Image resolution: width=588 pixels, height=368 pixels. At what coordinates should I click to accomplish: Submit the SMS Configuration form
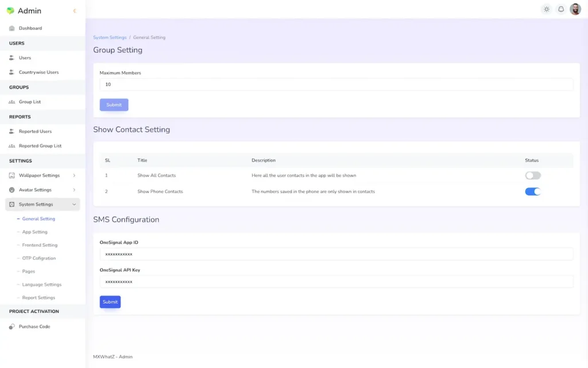pos(110,302)
